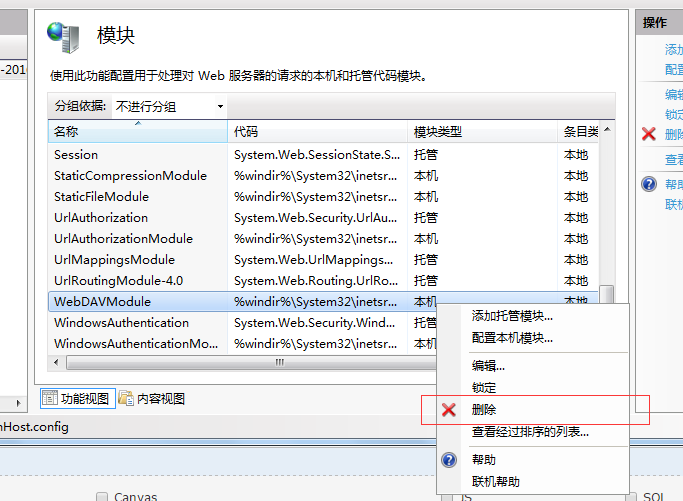683x501 pixels.
Task: Choose 配置本机模块 from context menu
Action: click(512, 338)
